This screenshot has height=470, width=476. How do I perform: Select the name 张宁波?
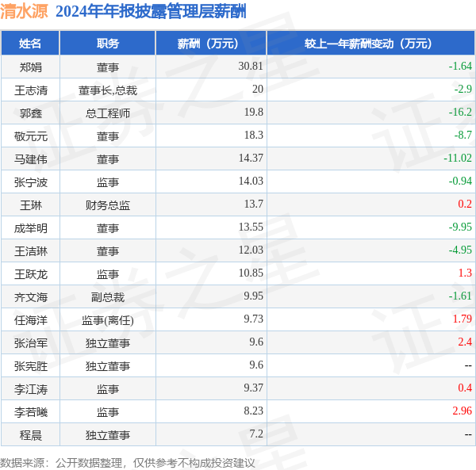click(x=31, y=182)
